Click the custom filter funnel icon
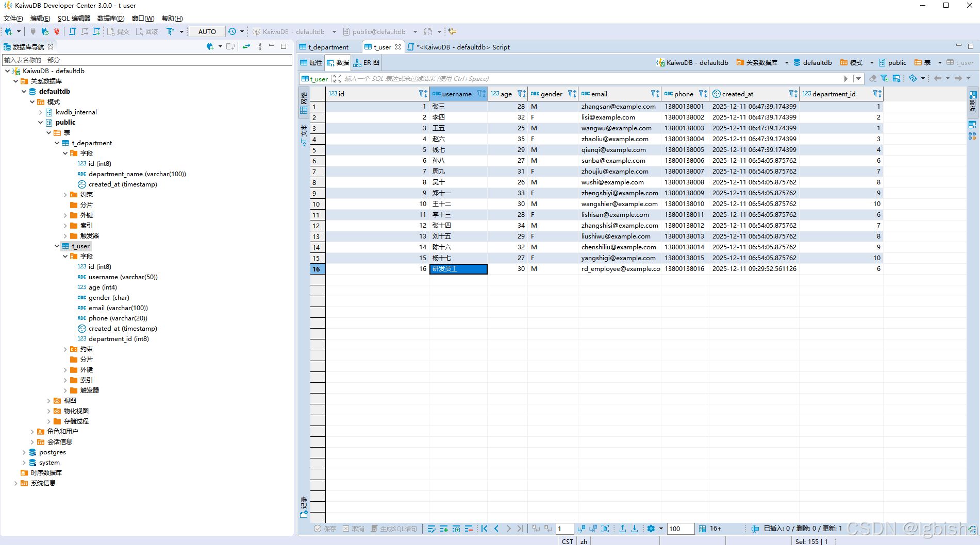The image size is (980, 545). coord(885,78)
